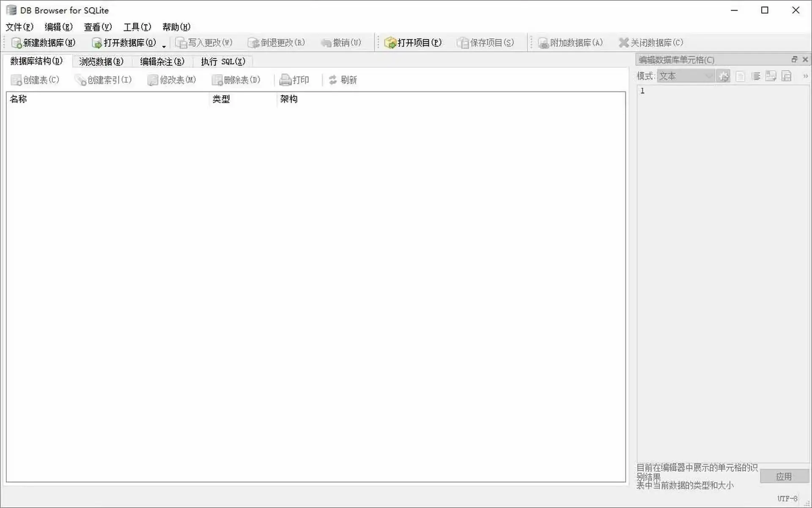Click the 附加数据库 (Attach Database) toolbar icon
The width and height of the screenshot is (812, 508).
point(543,43)
